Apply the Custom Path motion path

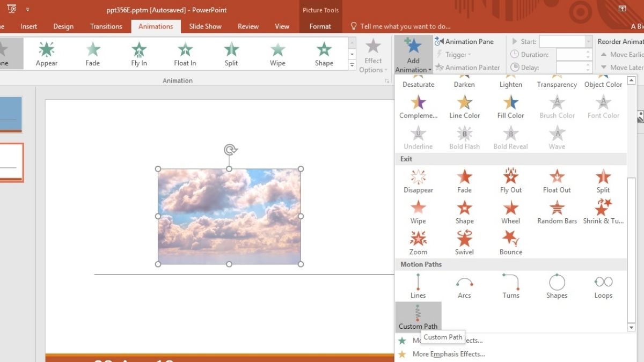coord(418,316)
